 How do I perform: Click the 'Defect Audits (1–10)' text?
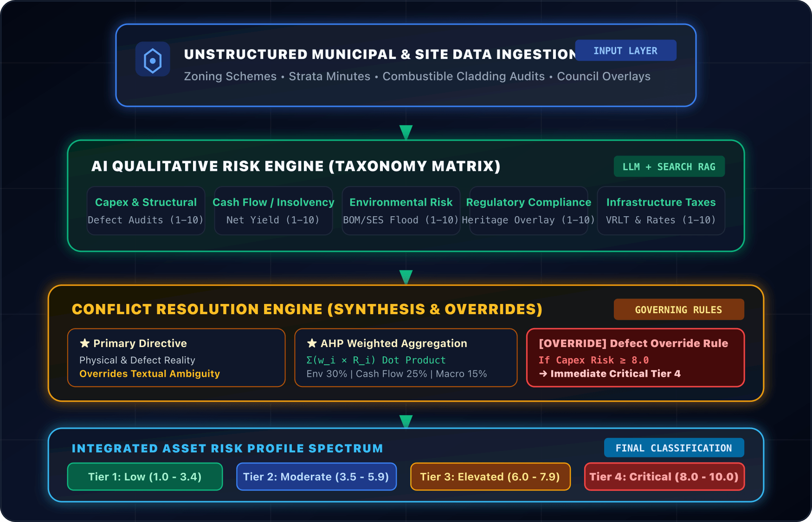click(x=146, y=220)
